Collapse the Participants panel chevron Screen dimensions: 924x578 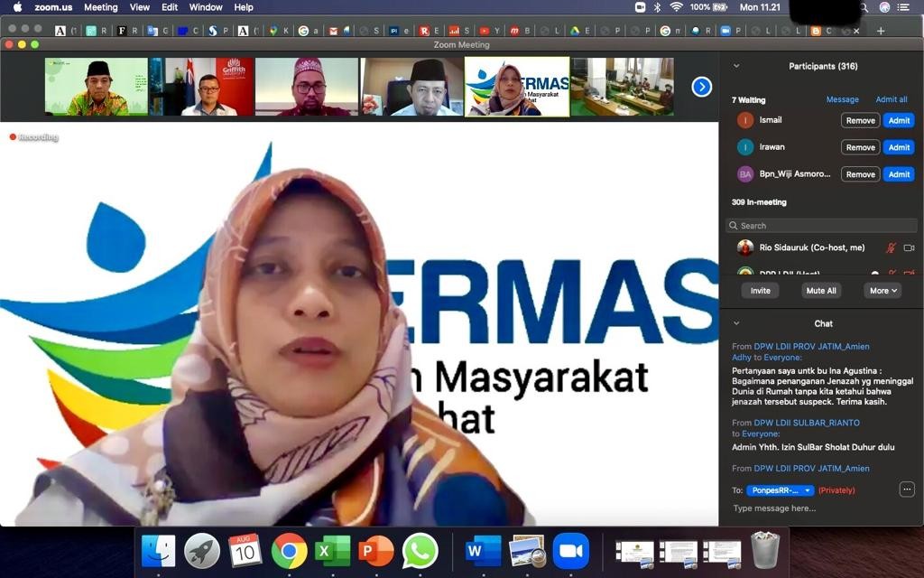click(736, 66)
